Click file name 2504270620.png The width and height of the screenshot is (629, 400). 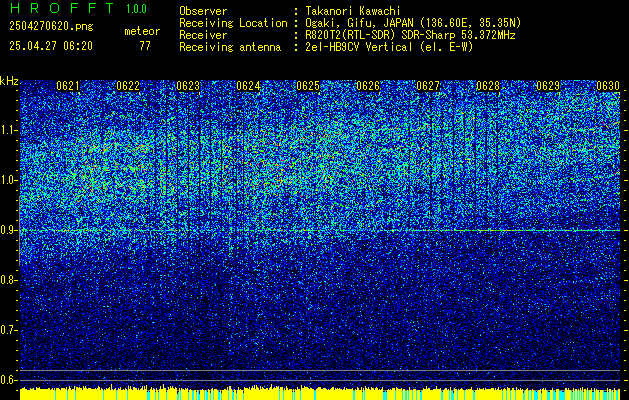(51, 27)
